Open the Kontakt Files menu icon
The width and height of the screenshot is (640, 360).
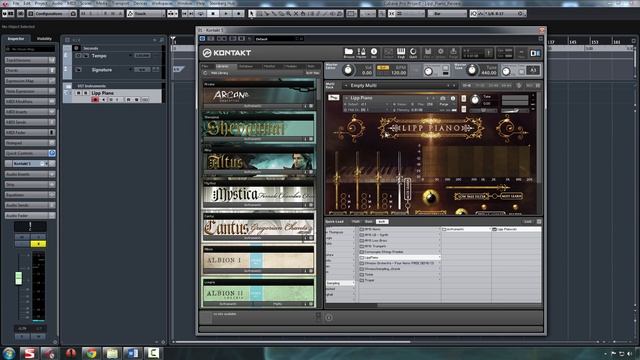tap(428, 53)
